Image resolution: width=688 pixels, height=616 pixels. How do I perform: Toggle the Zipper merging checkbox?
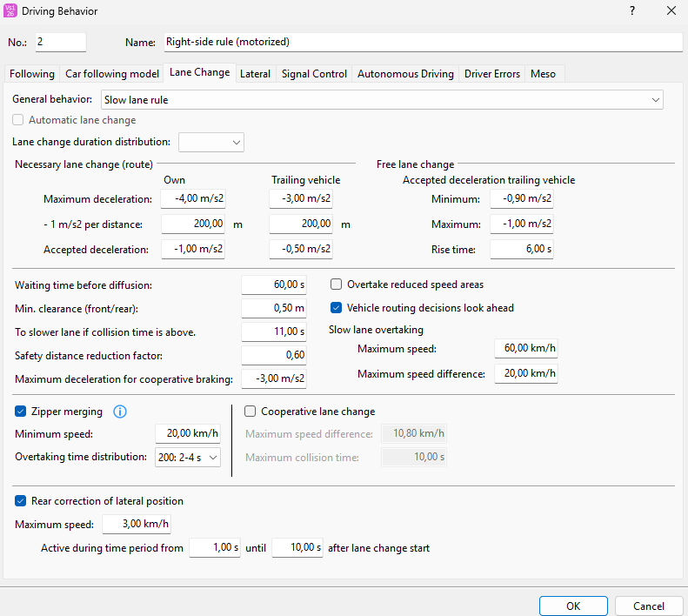click(21, 412)
